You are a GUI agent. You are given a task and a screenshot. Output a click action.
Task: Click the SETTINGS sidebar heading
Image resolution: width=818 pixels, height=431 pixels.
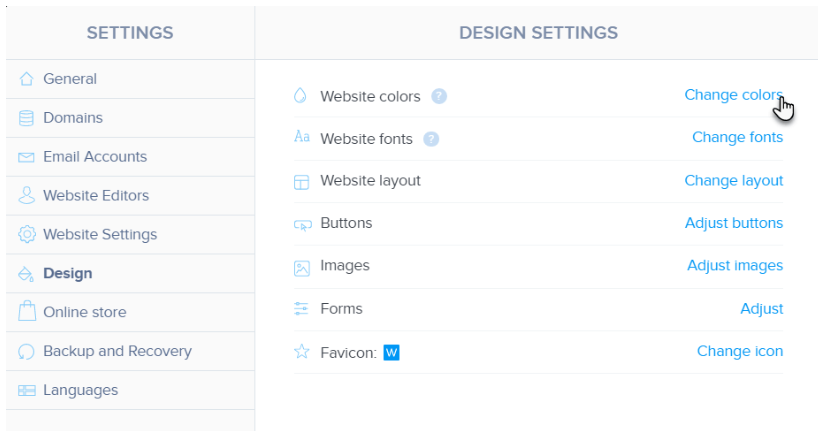point(130,33)
